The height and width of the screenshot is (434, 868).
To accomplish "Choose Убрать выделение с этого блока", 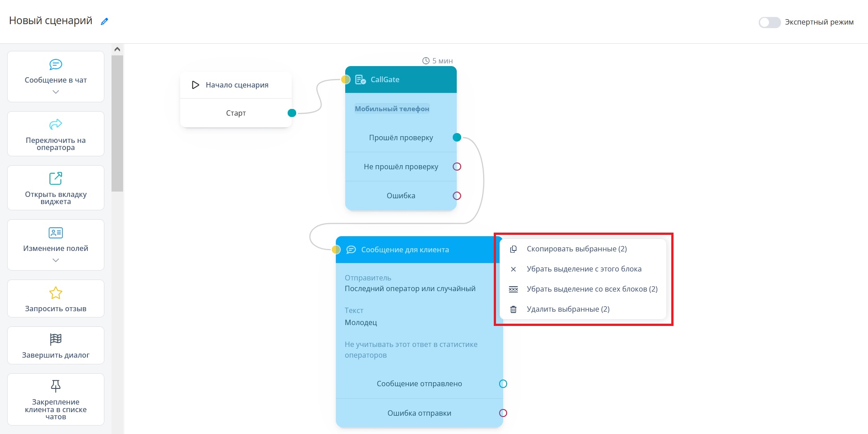I will coord(583,269).
